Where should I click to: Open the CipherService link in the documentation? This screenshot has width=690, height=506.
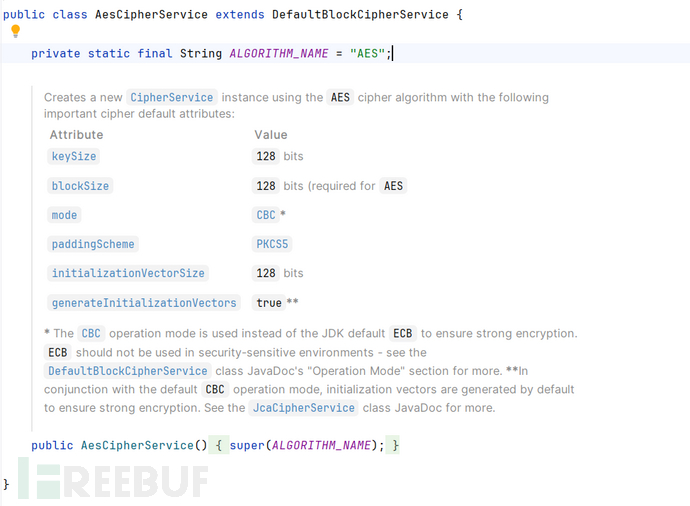(171, 97)
